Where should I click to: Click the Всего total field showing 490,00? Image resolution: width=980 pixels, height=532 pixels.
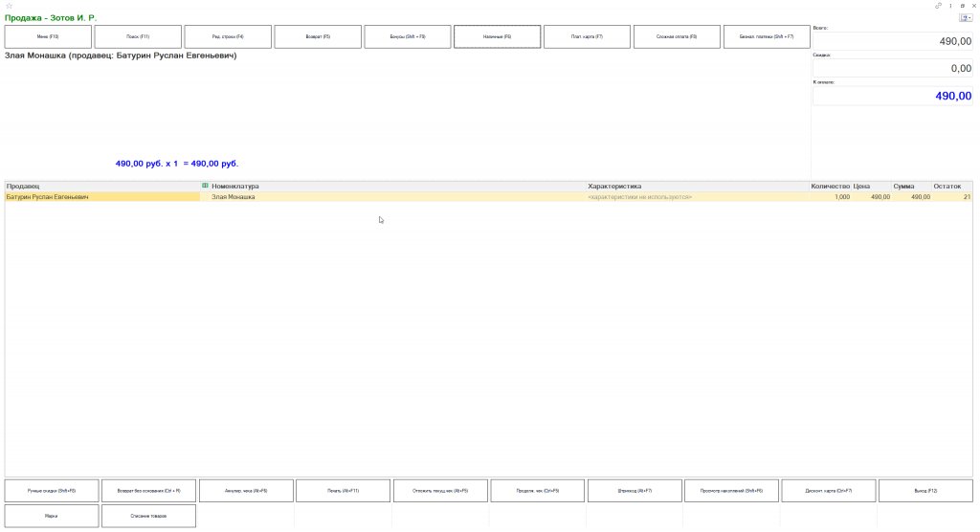[x=893, y=41]
